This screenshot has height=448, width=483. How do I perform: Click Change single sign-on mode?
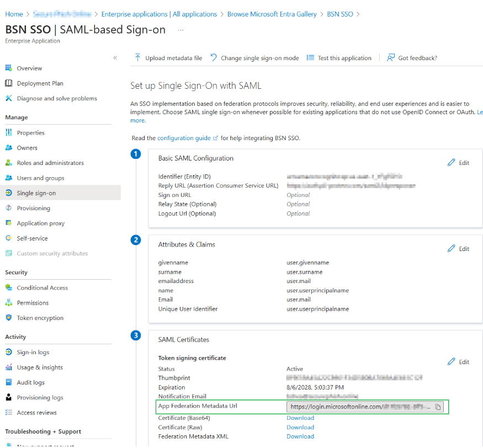click(x=254, y=58)
